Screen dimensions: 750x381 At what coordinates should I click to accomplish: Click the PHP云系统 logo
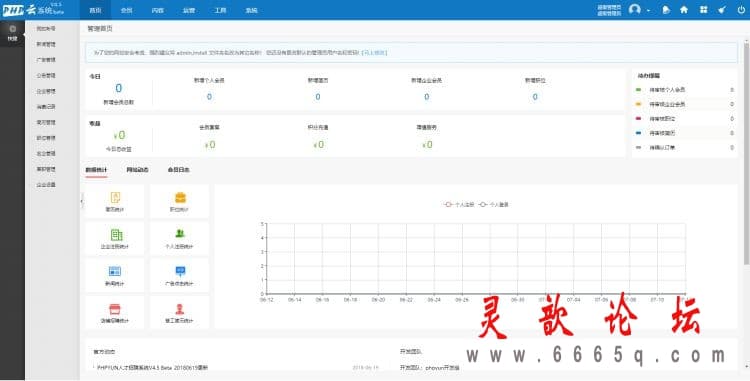pyautogui.click(x=33, y=10)
